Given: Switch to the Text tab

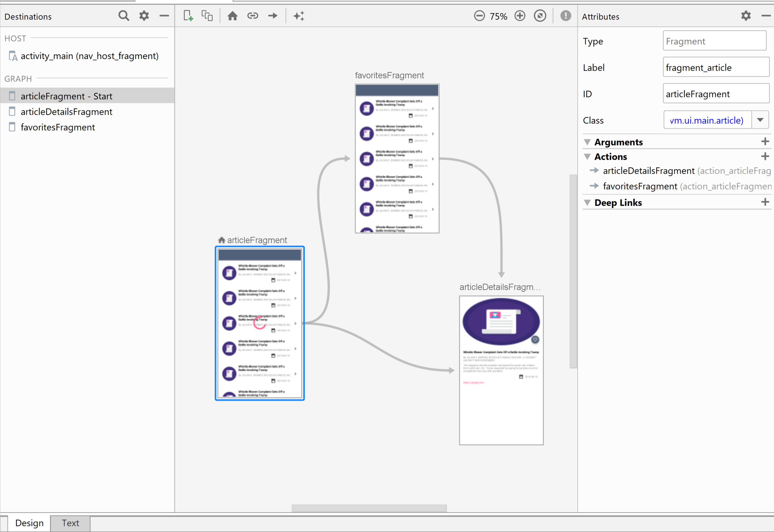Looking at the screenshot, I should (x=71, y=523).
